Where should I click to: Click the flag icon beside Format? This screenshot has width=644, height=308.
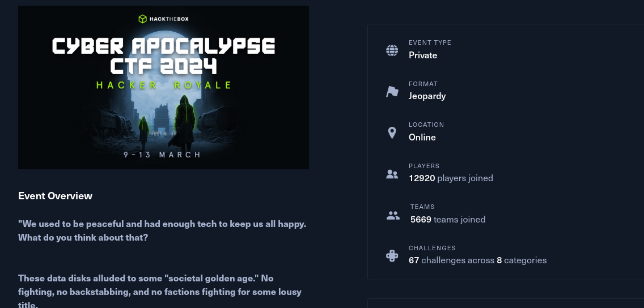pyautogui.click(x=392, y=92)
